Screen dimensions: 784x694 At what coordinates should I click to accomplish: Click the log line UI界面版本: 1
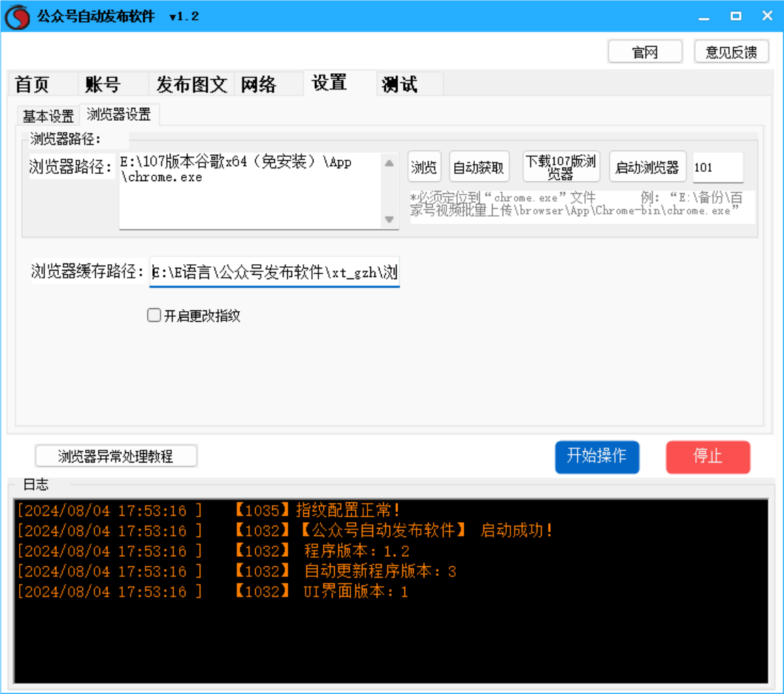pyautogui.click(x=213, y=592)
